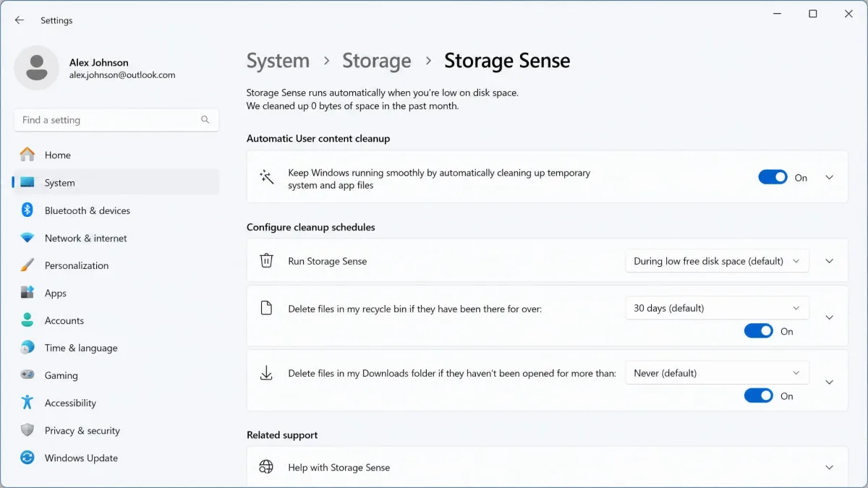Image resolution: width=868 pixels, height=488 pixels.
Task: Click the back arrow icon
Action: 20,20
